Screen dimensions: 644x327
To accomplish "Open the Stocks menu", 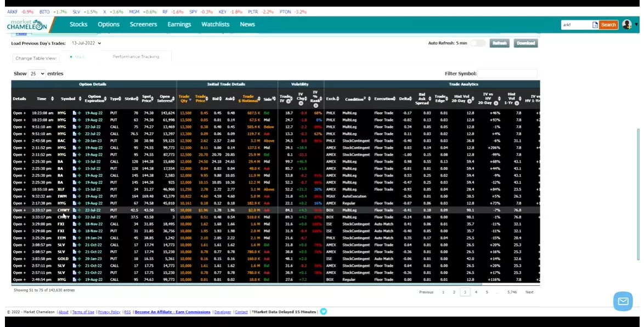I will click(x=78, y=24).
